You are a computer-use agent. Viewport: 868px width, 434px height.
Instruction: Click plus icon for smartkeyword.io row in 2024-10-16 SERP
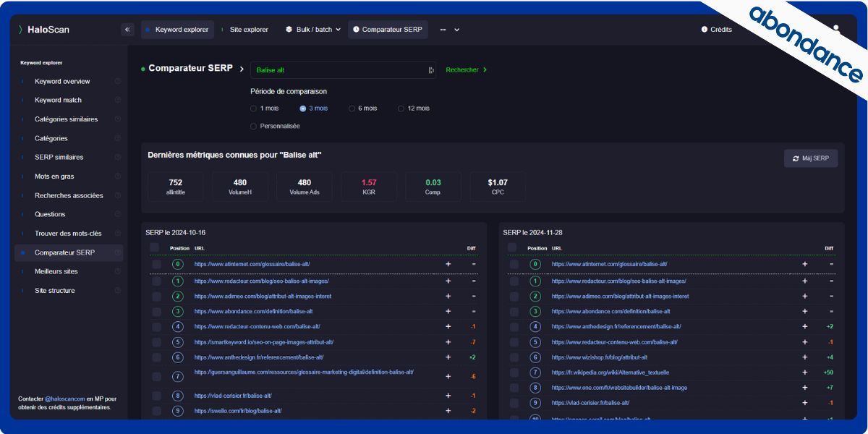point(448,342)
